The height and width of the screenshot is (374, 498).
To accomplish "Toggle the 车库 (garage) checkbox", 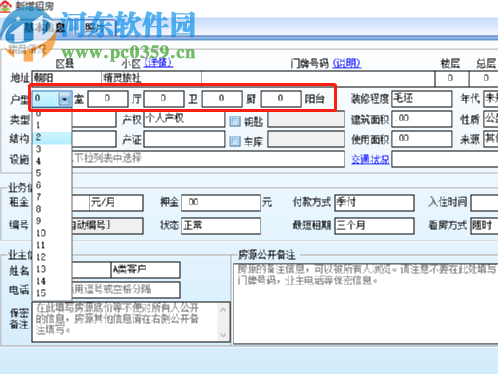I will (x=235, y=141).
